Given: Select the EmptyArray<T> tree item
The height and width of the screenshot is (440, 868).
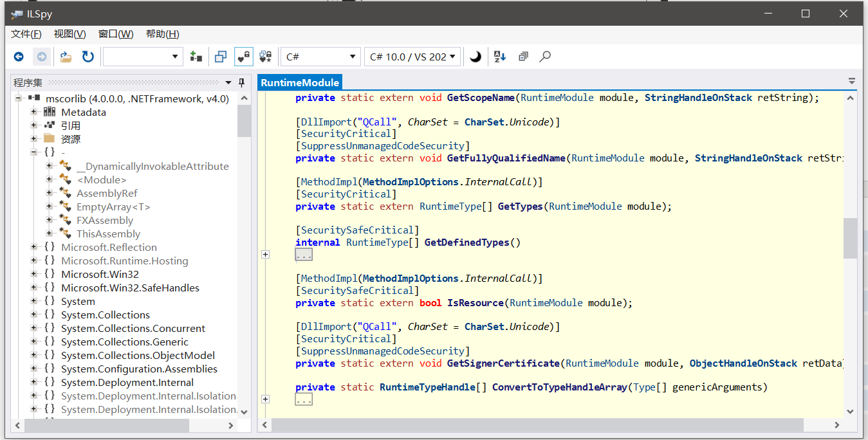Looking at the screenshot, I should coord(113,206).
